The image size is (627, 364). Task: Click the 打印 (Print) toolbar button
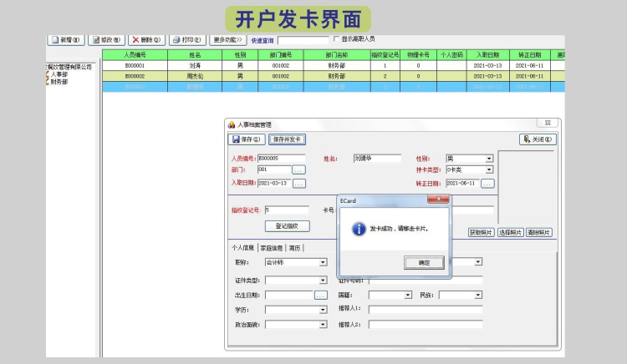pos(186,39)
